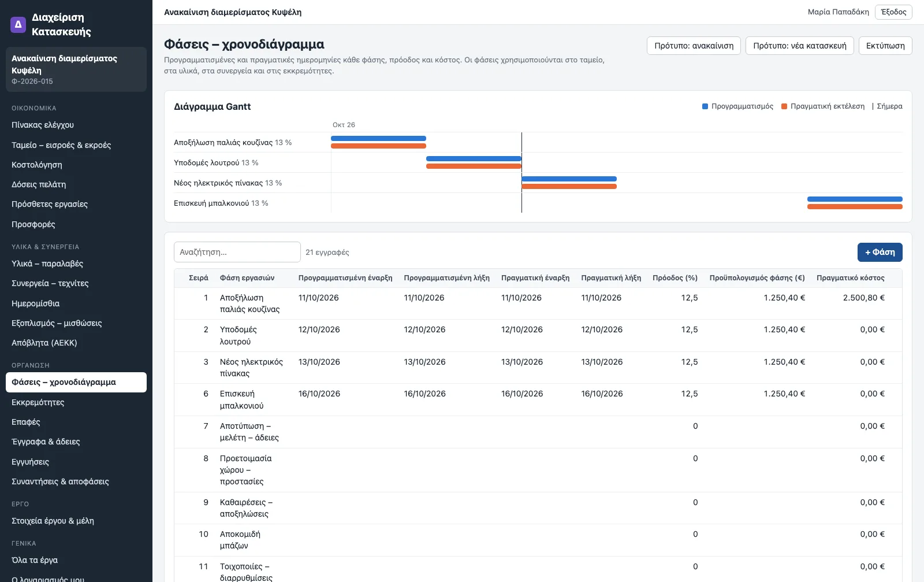The image size is (924, 582).
Task: Click the orange Πραγματική εκτέλεση legend swatch
Action: (x=784, y=106)
